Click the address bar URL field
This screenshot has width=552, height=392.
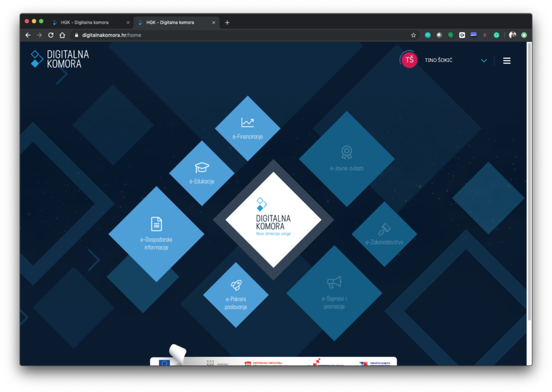click(x=216, y=35)
